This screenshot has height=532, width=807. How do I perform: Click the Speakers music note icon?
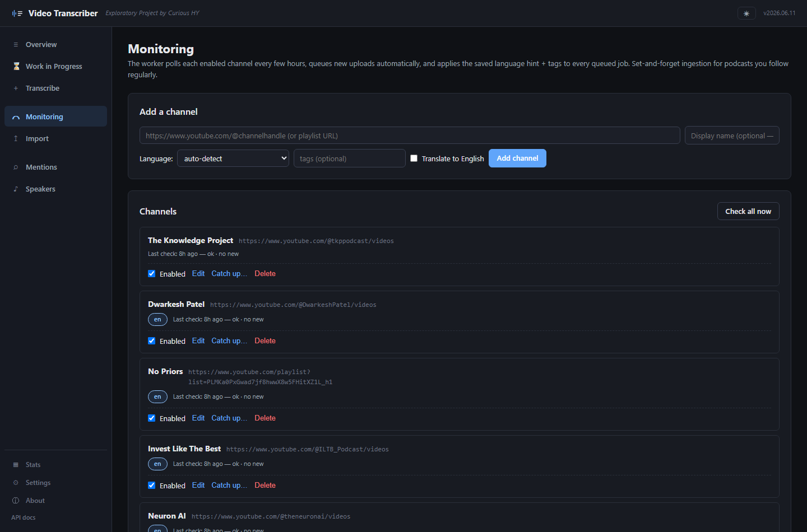(x=16, y=189)
